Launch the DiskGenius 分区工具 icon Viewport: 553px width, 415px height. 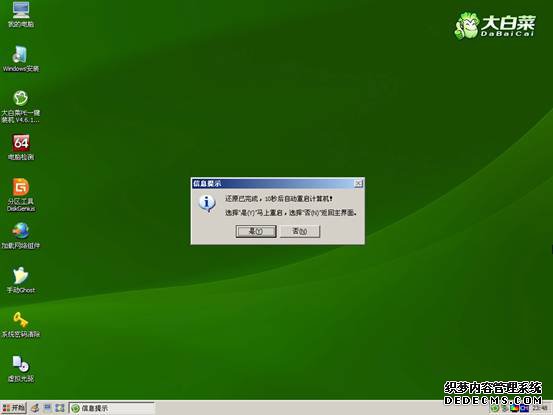tap(21, 195)
